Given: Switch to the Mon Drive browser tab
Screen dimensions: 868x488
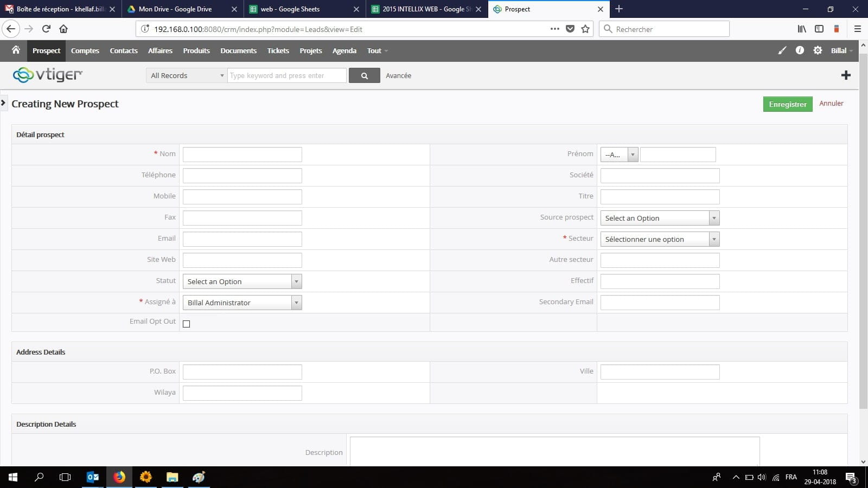Looking at the screenshot, I should [x=175, y=9].
